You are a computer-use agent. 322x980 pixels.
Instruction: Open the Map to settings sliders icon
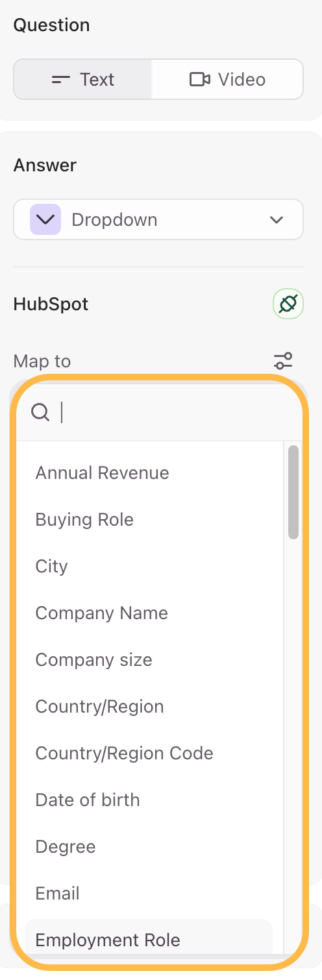coord(283,361)
